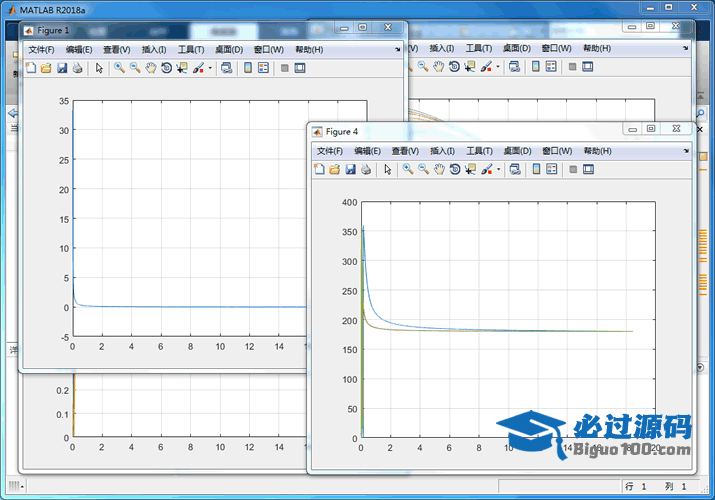Expand brush tool dropdown arrow in Figure 4
Image resolution: width=715 pixels, height=500 pixels.
pyautogui.click(x=499, y=170)
